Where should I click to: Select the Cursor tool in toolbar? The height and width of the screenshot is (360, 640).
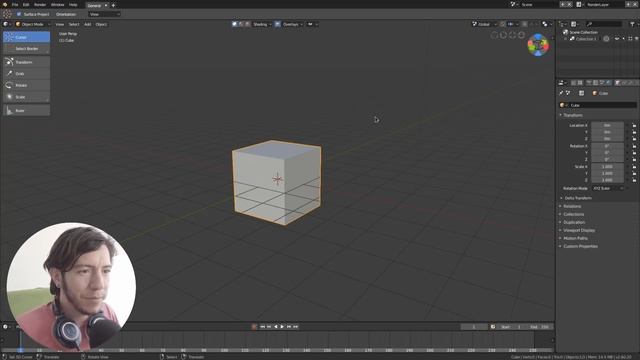click(x=27, y=37)
